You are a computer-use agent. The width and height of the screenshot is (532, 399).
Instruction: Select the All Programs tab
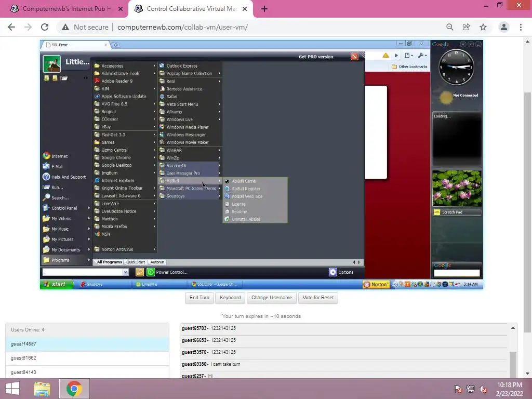tap(109, 262)
